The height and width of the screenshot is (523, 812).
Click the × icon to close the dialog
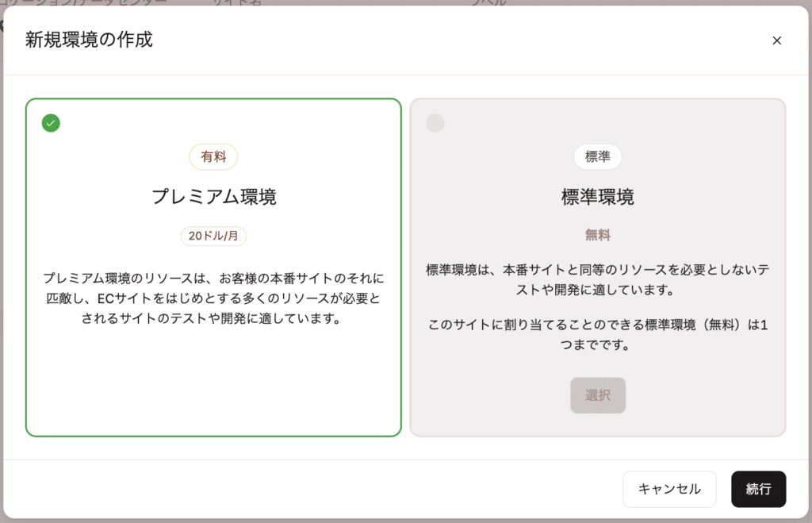pos(777,40)
